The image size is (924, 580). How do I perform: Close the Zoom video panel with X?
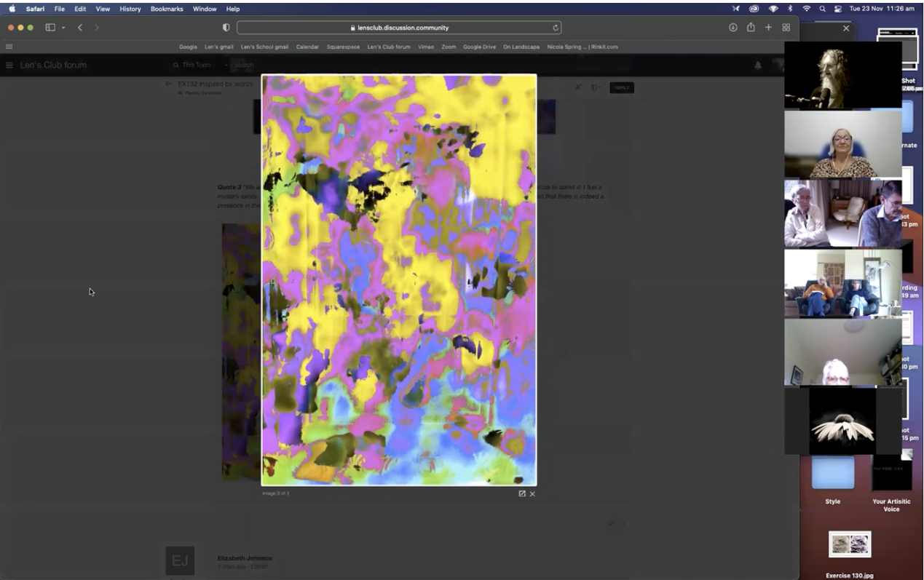[x=846, y=28]
